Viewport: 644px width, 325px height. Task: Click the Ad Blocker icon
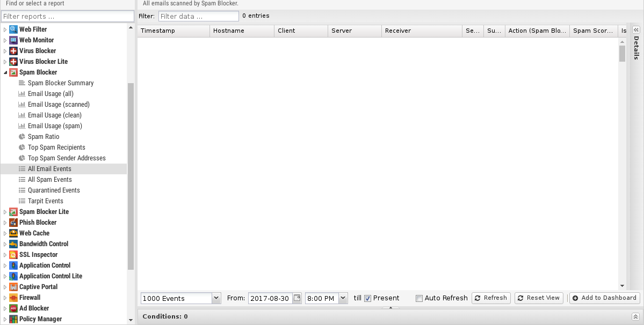point(13,308)
